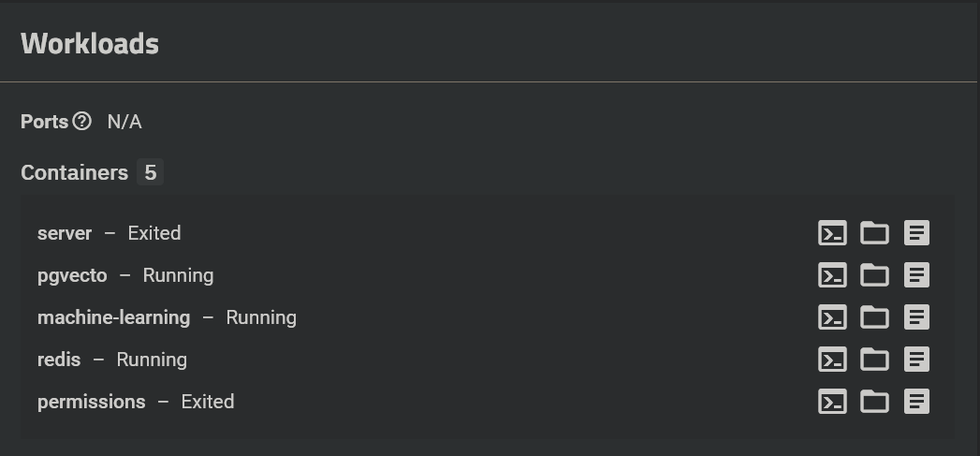Open shell for the pgvecto container
This screenshot has height=456, width=980.
coord(832,275)
